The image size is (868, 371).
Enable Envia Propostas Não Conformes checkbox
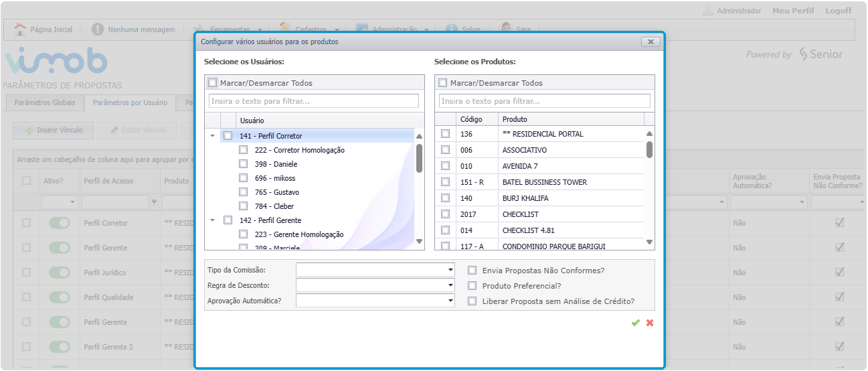472,271
